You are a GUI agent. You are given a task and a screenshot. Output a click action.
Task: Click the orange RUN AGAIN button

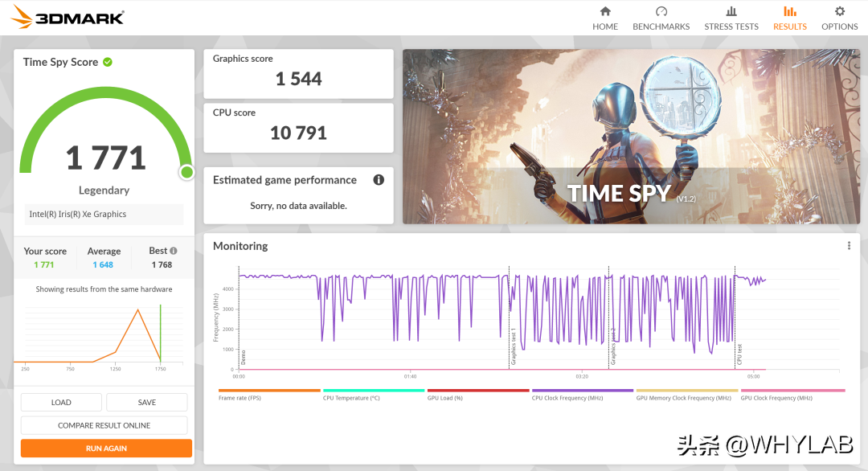pos(106,448)
